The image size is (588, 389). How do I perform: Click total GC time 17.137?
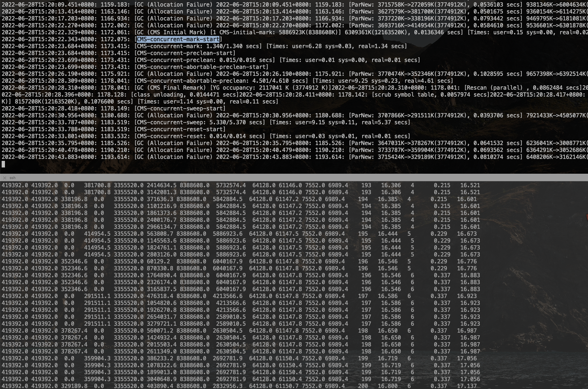[467, 386]
